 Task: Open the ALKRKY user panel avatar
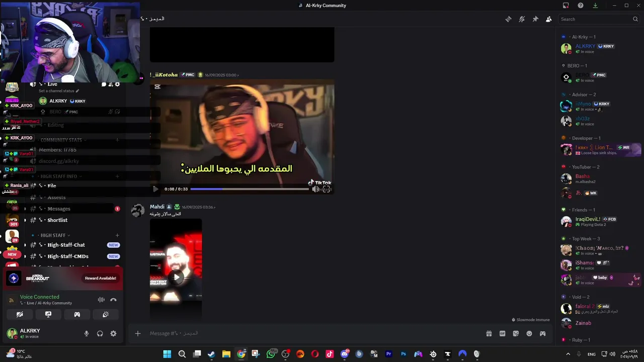click(x=12, y=333)
